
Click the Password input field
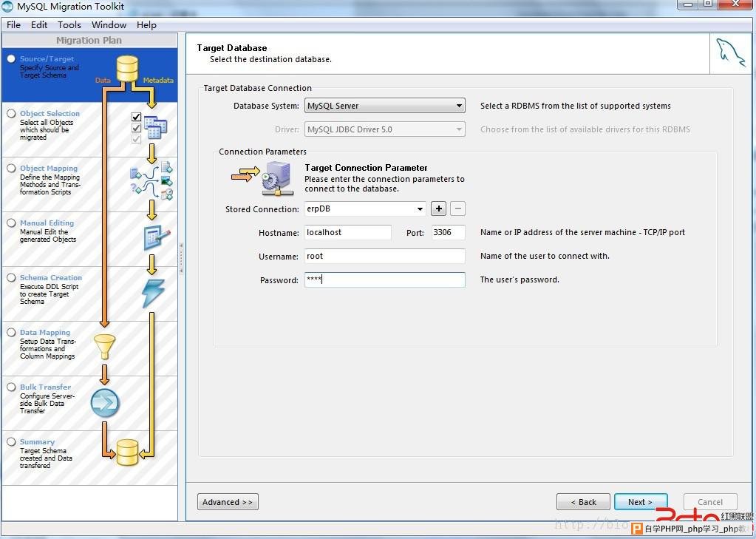click(385, 279)
